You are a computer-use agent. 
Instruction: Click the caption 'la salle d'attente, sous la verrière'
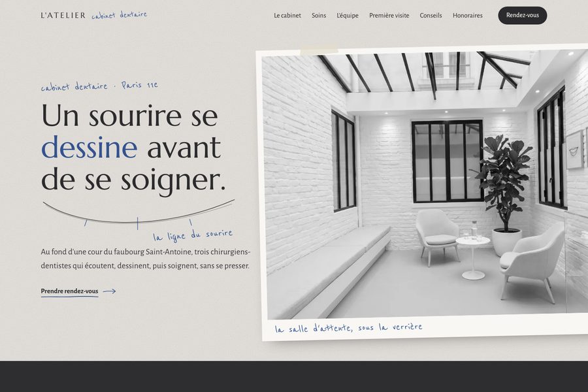pos(348,327)
